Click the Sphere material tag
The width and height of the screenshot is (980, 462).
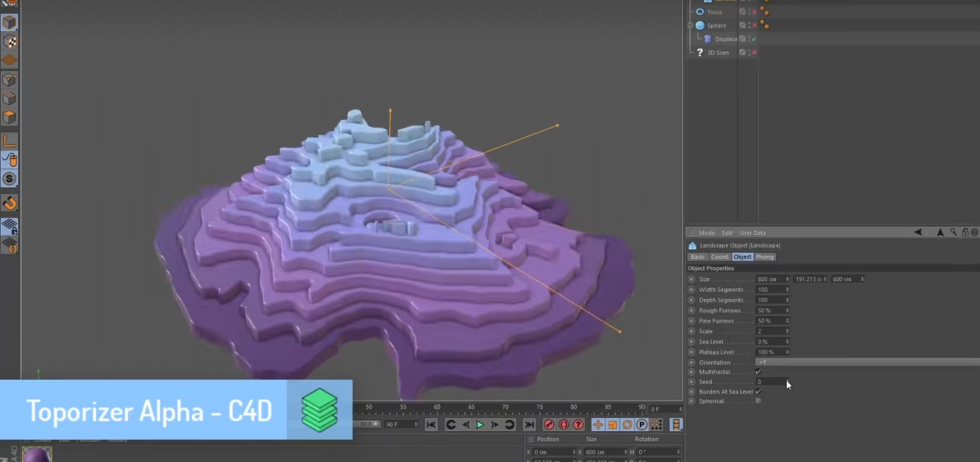click(765, 24)
